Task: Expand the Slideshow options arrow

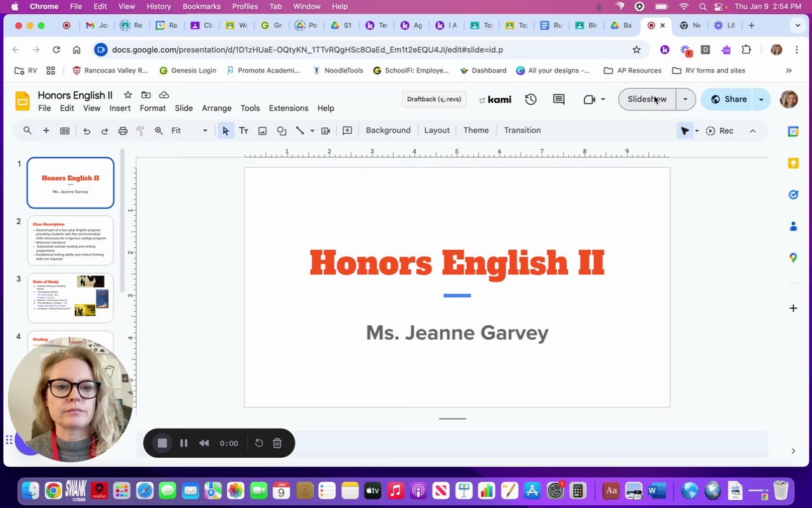Action: pyautogui.click(x=685, y=99)
